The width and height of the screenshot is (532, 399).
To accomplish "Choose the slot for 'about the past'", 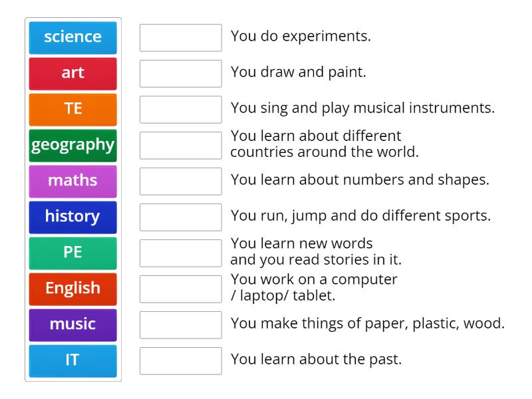I will (180, 361).
